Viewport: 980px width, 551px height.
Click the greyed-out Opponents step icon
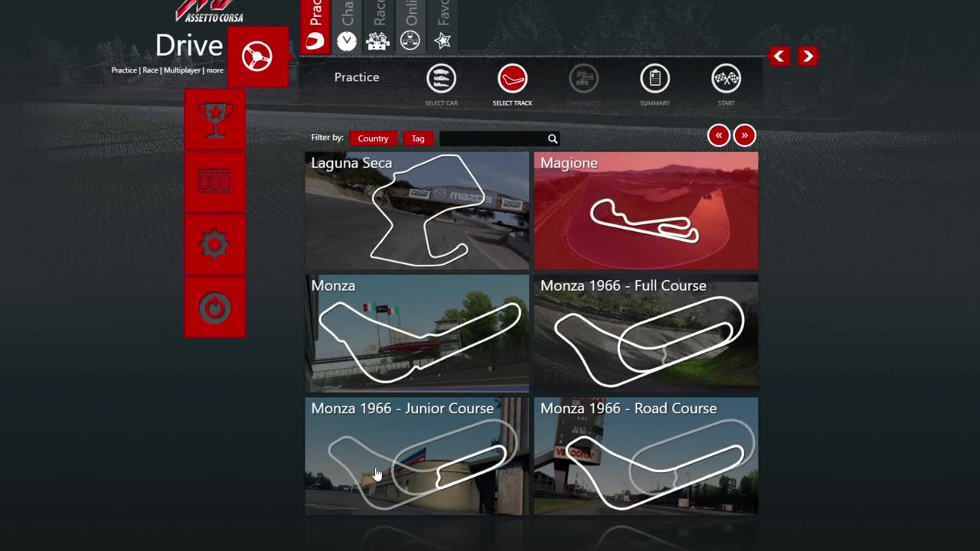click(x=583, y=78)
